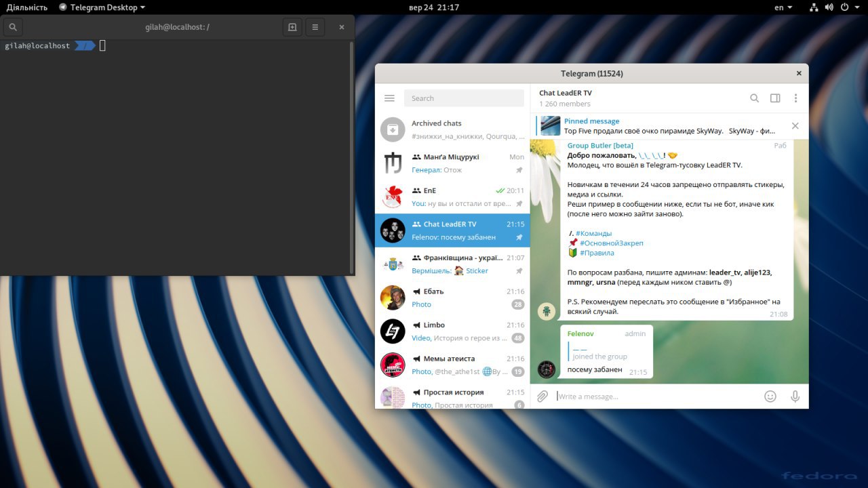
Task: Open the Діяльність activities overview
Action: pyautogui.click(x=27, y=7)
